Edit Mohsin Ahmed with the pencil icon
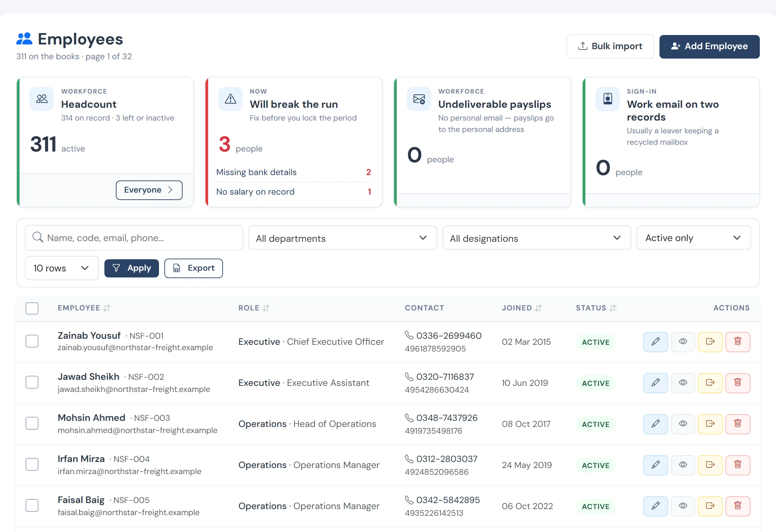The width and height of the screenshot is (776, 532). 655,424
